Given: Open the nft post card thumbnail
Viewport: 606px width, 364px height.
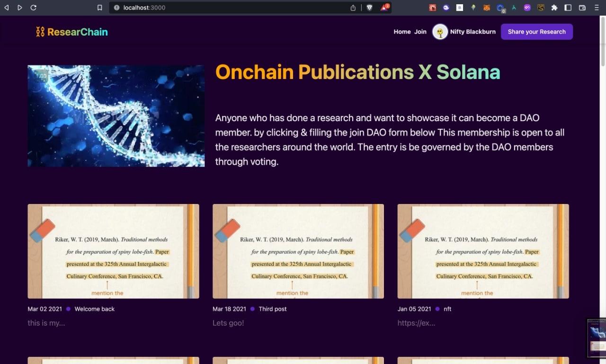Looking at the screenshot, I should 483,251.
